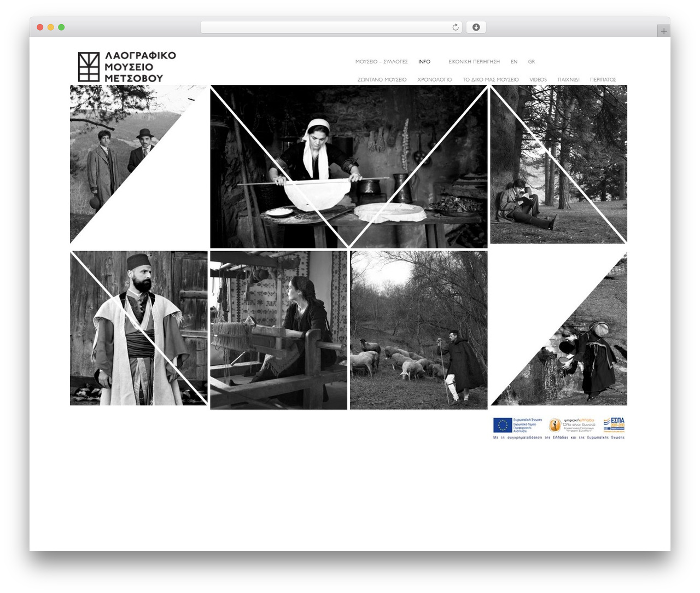Open the ΖΩΝΤΑΝΟ ΜΟΥΣΕΙΟ page
The width and height of the screenshot is (700, 593).
click(x=382, y=80)
